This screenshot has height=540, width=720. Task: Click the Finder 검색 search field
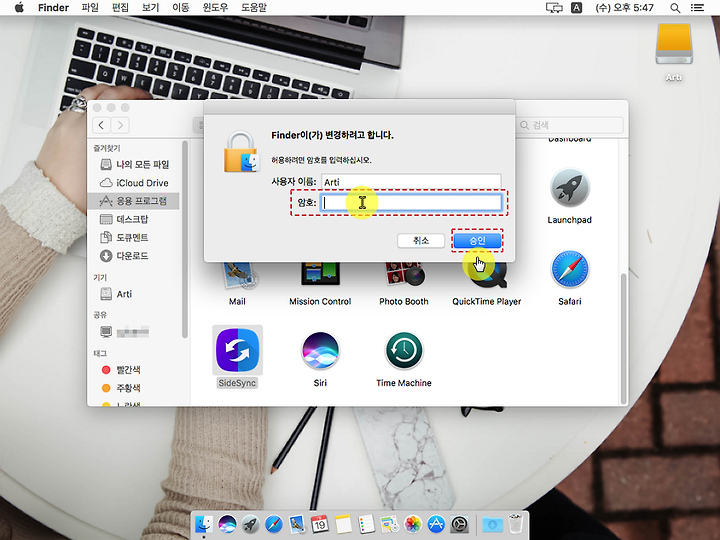point(569,125)
